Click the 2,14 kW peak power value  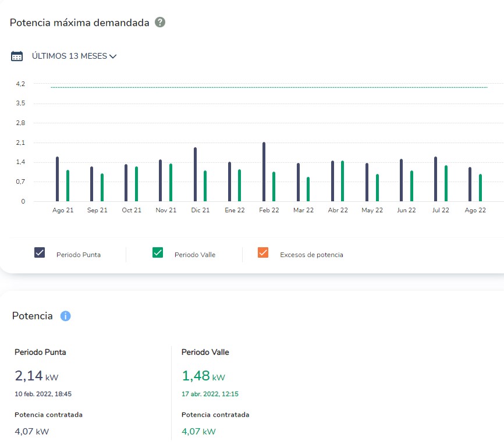tap(37, 376)
